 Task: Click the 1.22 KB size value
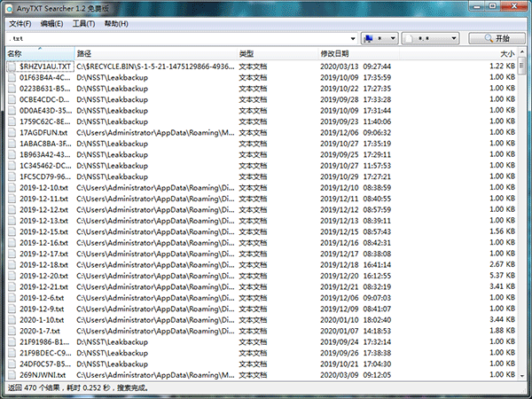point(502,66)
